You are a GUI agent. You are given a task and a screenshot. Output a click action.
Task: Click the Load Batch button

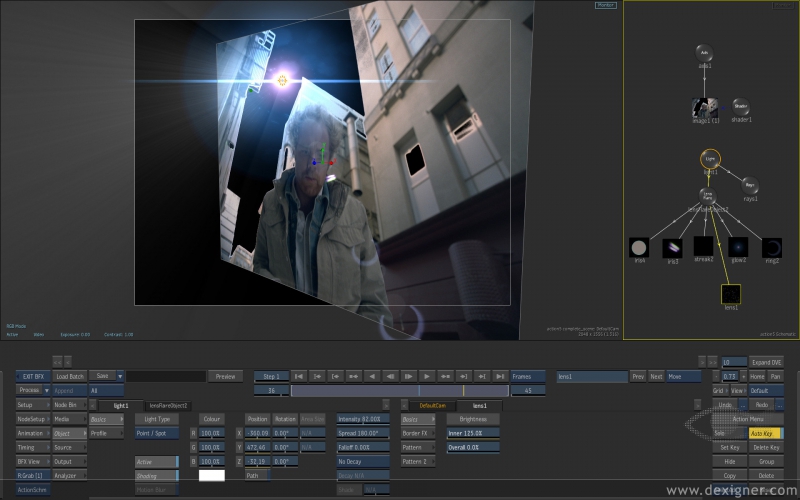(x=70, y=377)
